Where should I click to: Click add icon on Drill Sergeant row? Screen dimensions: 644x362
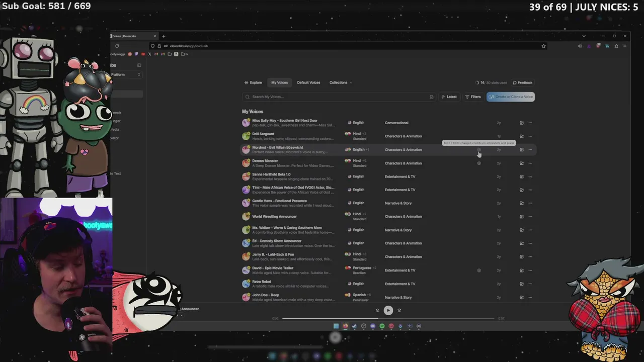click(521, 136)
